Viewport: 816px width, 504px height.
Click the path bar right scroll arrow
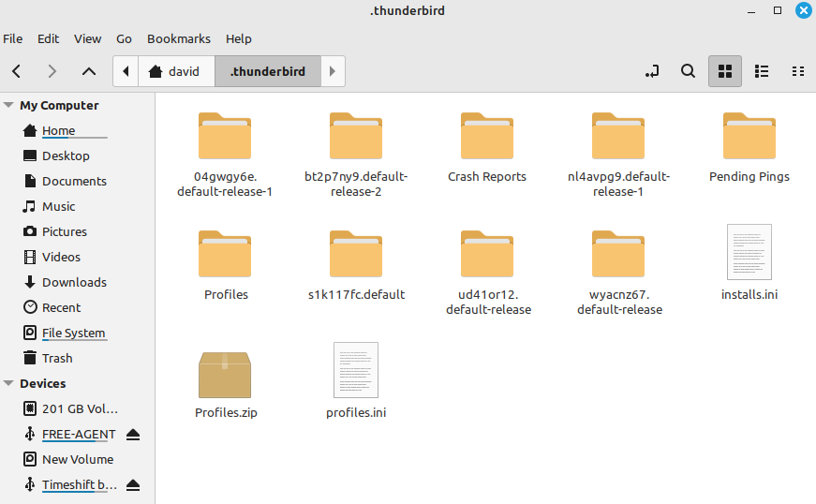[x=333, y=71]
